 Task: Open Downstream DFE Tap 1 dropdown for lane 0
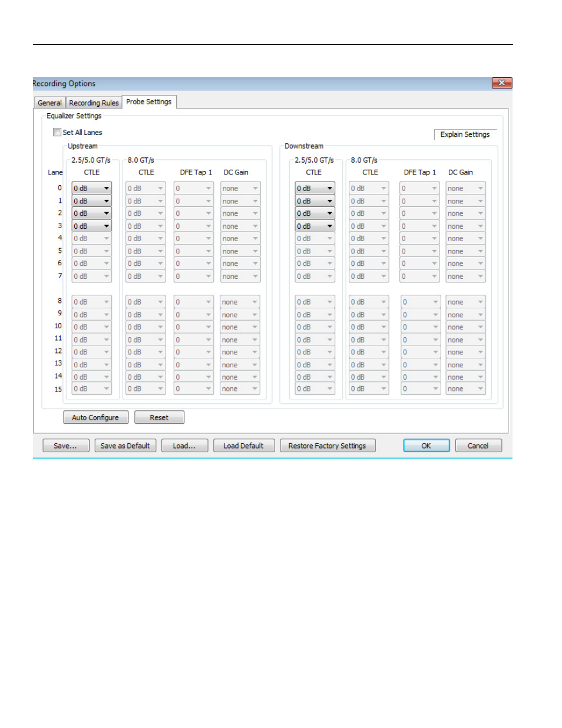[420, 189]
